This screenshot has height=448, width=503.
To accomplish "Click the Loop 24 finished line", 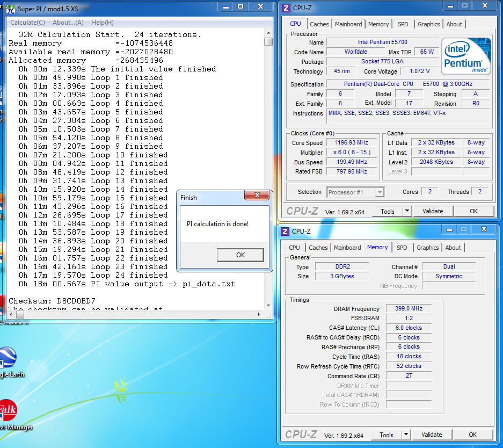I will [93, 276].
